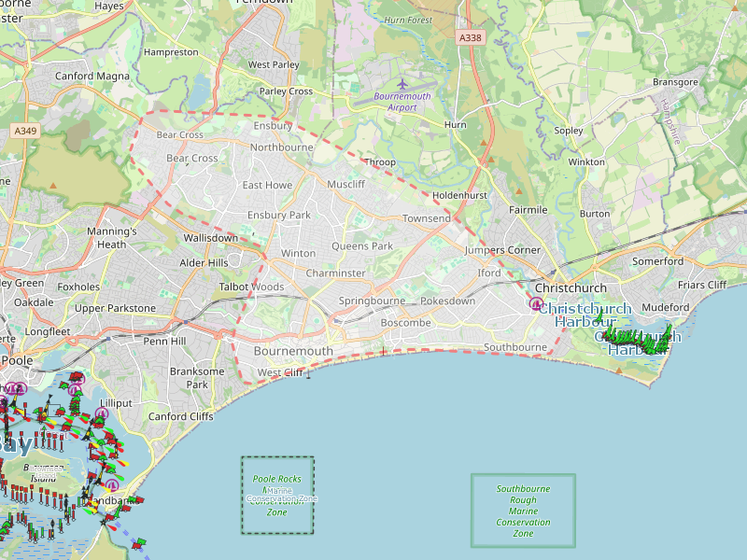The height and width of the screenshot is (560, 747).
Task: Click the Brownsea Island label
Action: click(x=45, y=473)
